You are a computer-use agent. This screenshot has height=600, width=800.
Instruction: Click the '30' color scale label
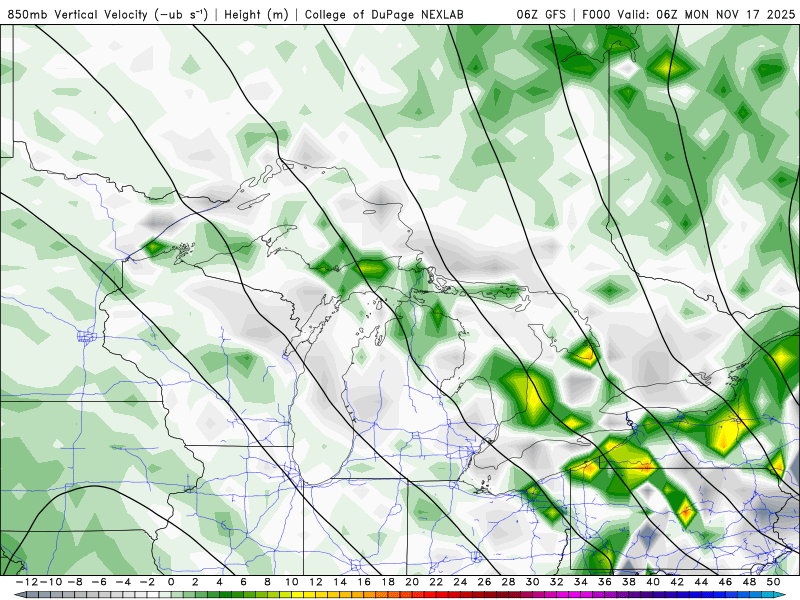click(x=533, y=582)
